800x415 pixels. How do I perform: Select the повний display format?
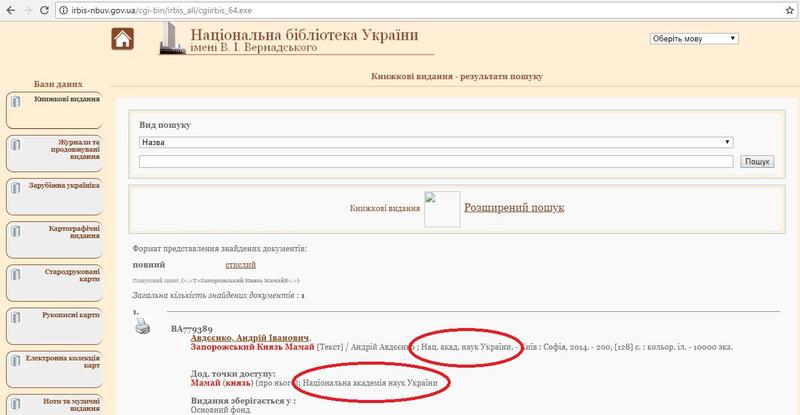click(x=149, y=265)
